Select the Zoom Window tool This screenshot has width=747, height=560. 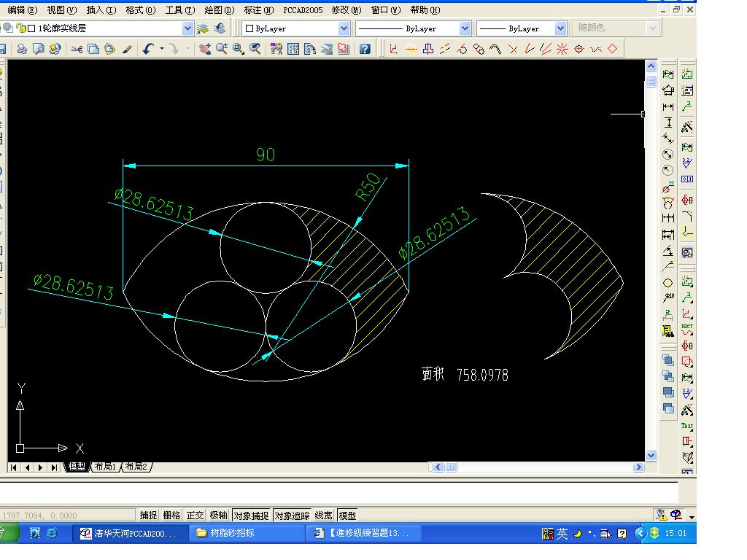point(239,49)
